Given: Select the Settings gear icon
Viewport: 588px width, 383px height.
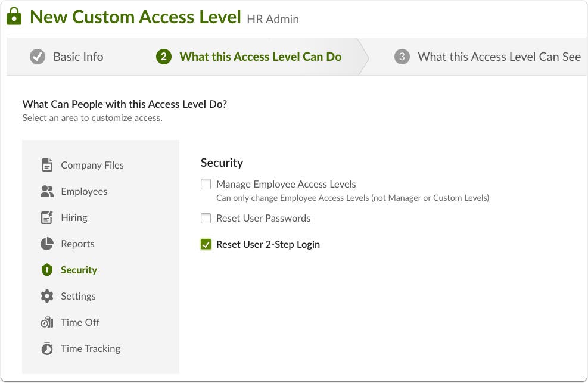Looking at the screenshot, I should tap(48, 296).
